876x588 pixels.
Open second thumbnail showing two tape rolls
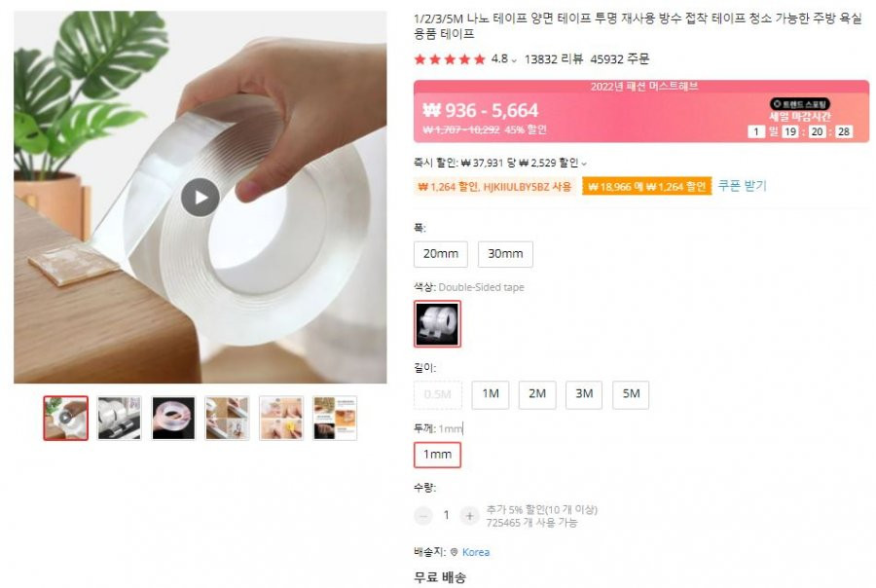[x=120, y=418]
